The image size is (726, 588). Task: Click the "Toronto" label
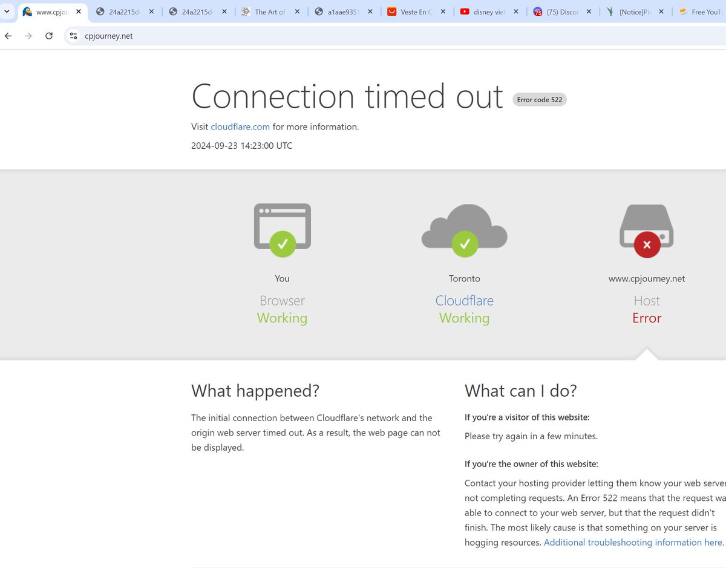pyautogui.click(x=465, y=279)
